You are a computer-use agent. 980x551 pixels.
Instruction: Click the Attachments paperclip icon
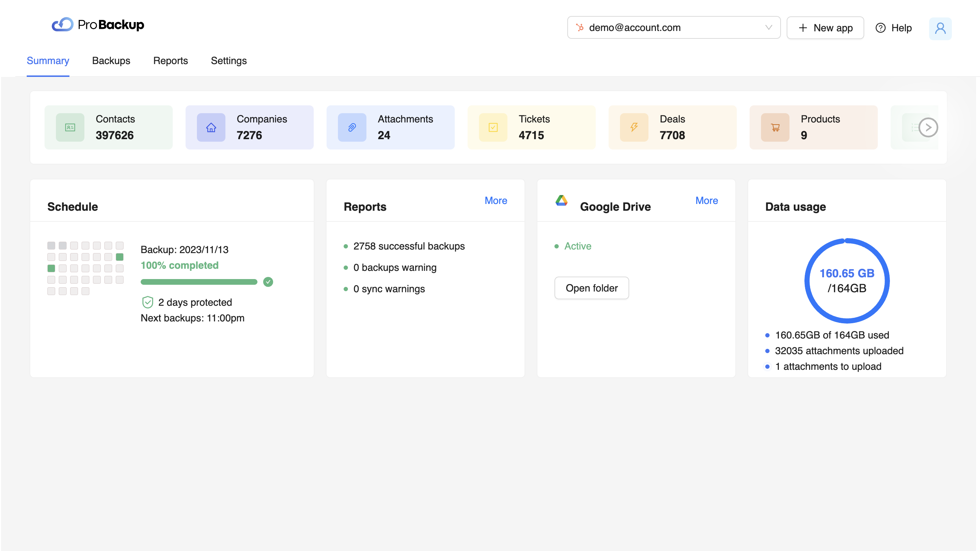[351, 127]
